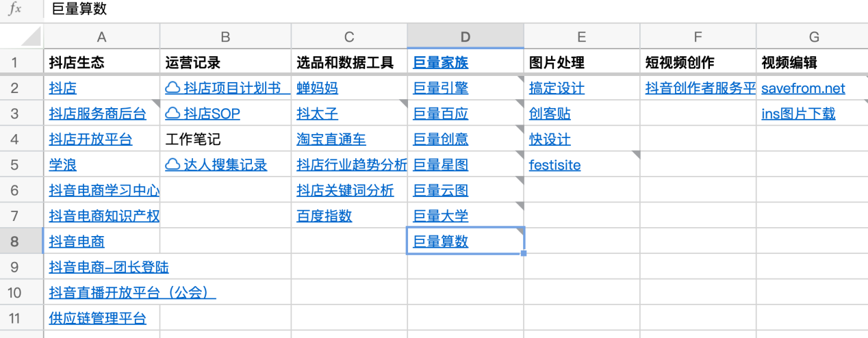Focus formula bar showing 巨量算数

pos(411,10)
